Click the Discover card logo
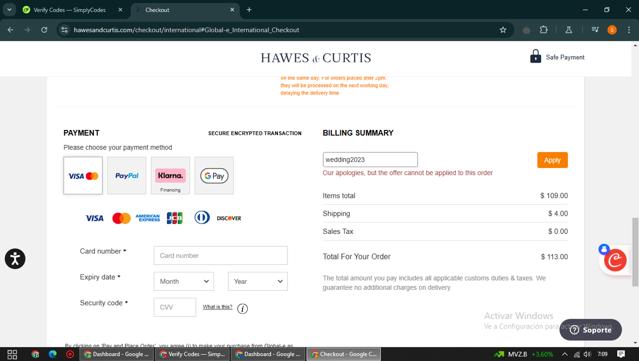Viewport: 639px width, 361px height. 229,218
